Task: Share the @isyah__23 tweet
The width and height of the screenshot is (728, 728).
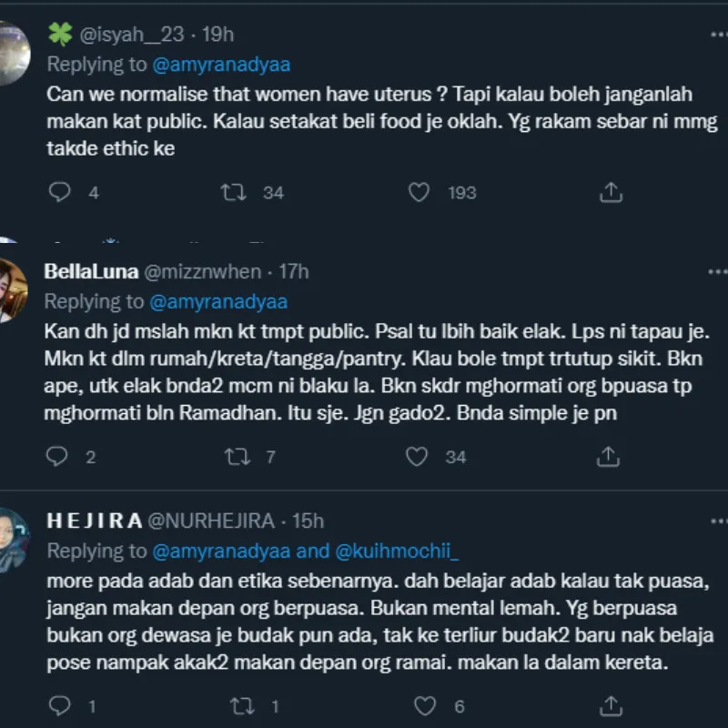Action: click(x=612, y=192)
